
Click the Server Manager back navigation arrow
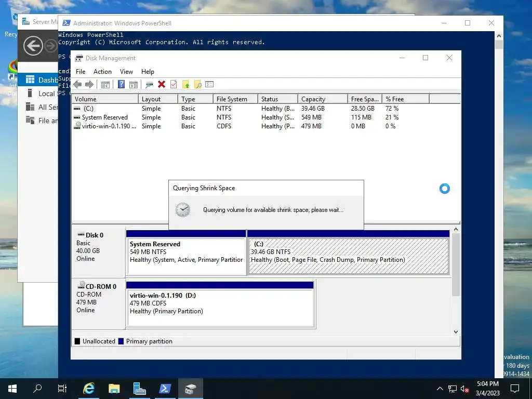pos(33,46)
